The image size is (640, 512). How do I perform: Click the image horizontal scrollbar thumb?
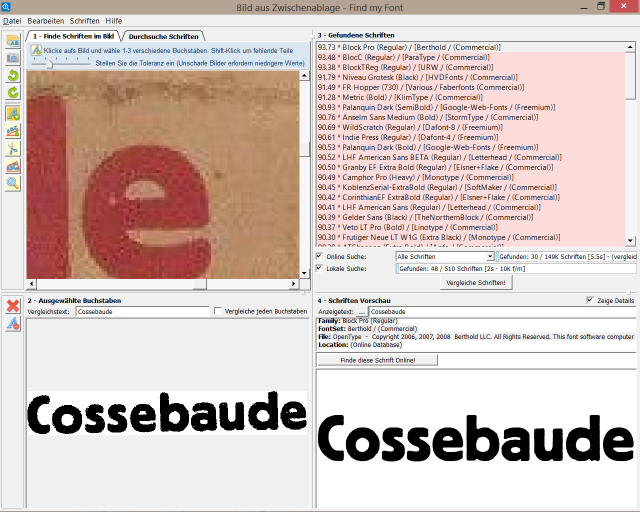pyautogui.click(x=200, y=283)
